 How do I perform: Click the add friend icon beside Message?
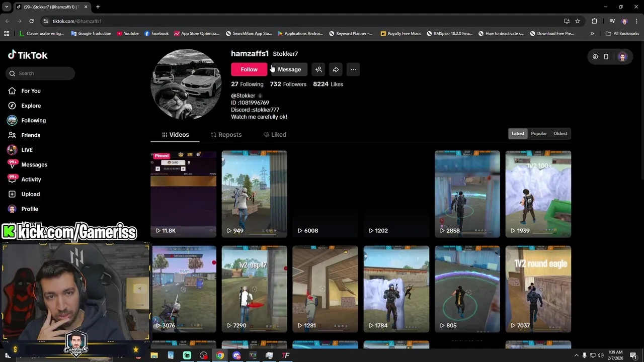pos(318,69)
